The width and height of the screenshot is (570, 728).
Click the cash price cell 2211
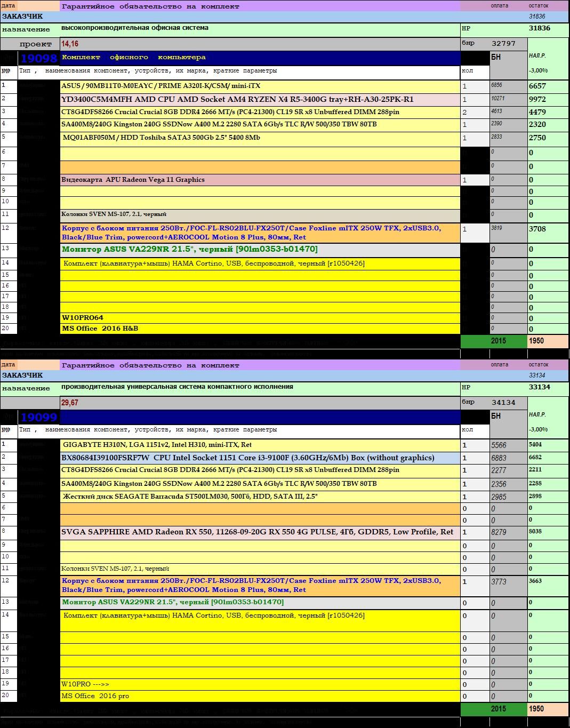tap(548, 470)
